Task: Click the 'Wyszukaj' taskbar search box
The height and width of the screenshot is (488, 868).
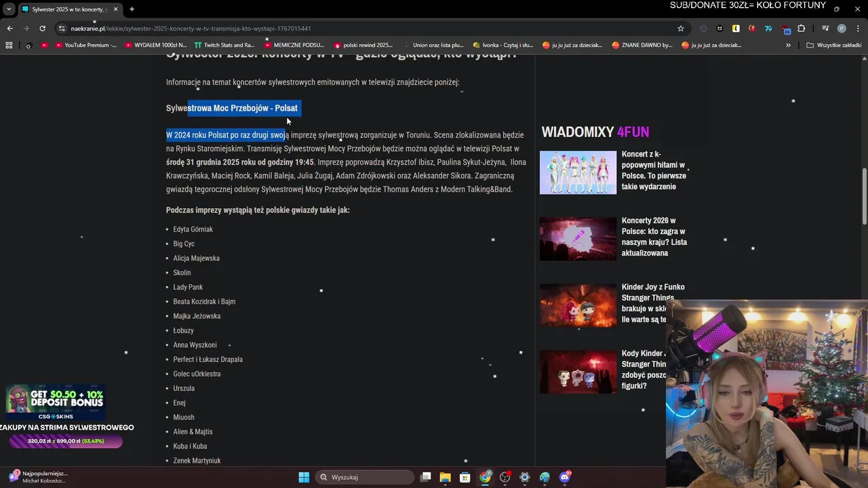Action: tap(365, 477)
